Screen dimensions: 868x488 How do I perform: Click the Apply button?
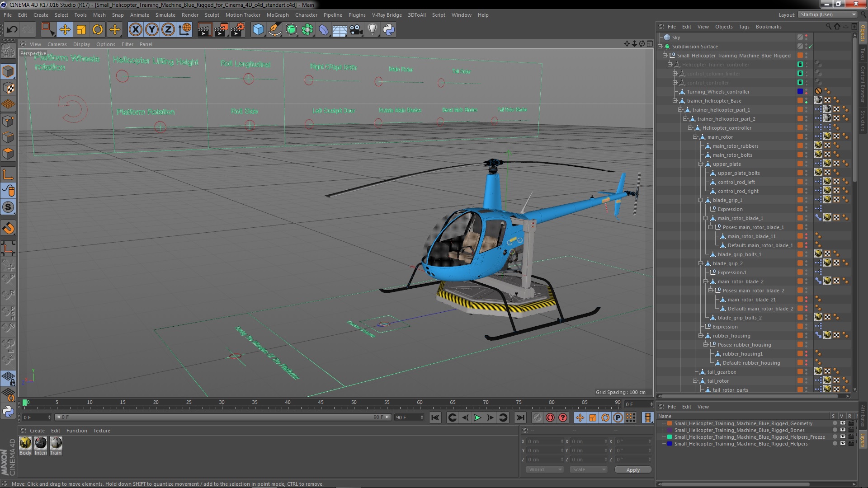(633, 470)
